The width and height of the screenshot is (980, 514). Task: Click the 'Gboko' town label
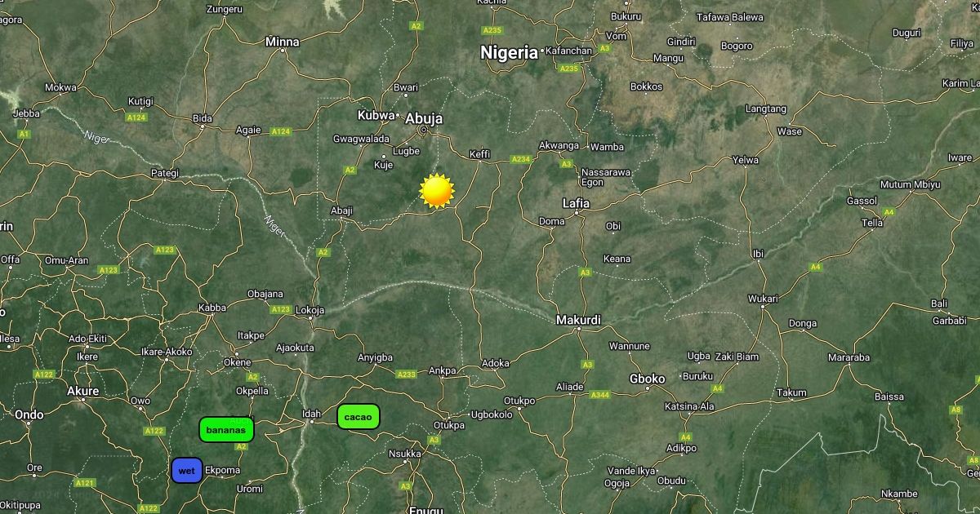(648, 379)
